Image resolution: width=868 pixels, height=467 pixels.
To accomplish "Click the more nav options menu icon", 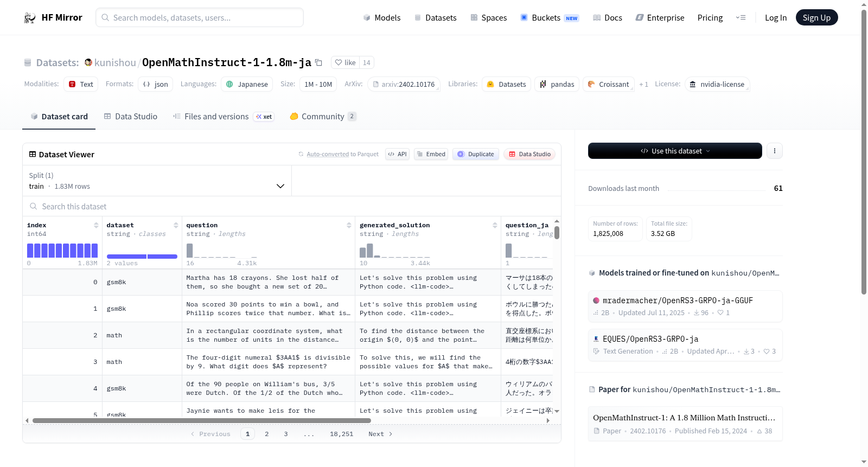I will click(x=741, y=18).
